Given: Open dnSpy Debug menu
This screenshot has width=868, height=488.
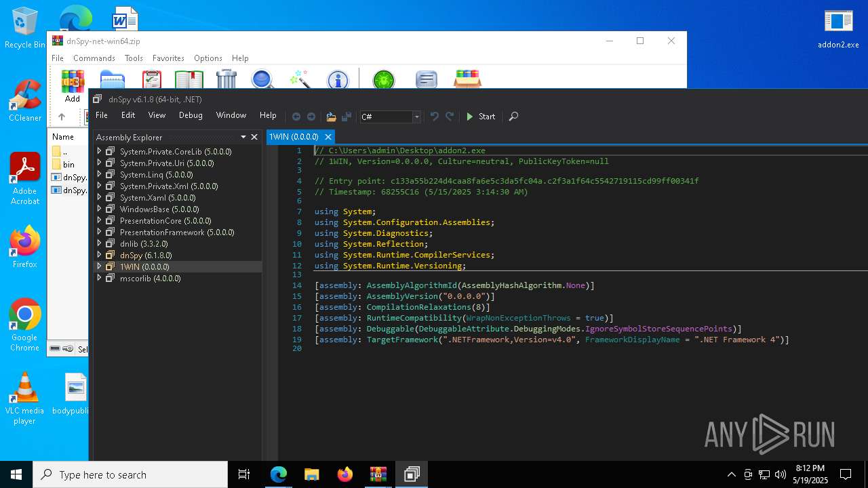Looking at the screenshot, I should (191, 115).
